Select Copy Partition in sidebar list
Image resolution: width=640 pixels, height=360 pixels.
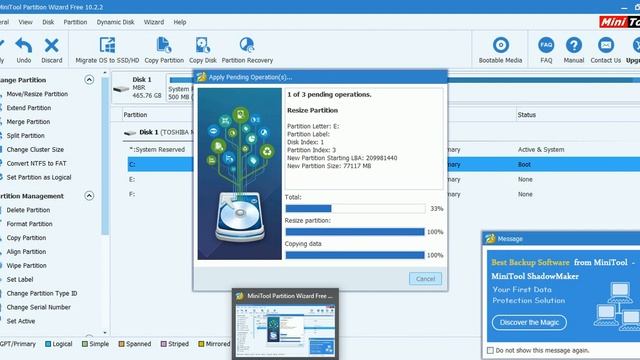pos(26,238)
